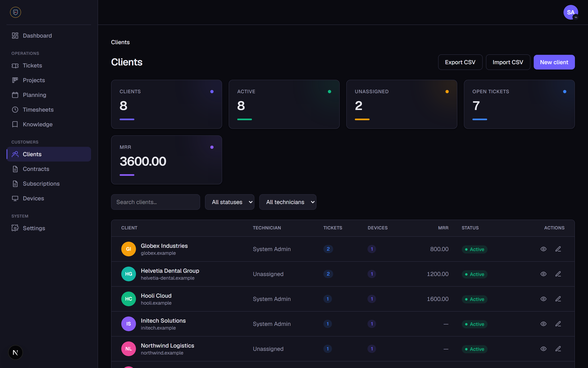Click the HC avatar for Hooli Cloud
Image resolution: width=588 pixels, height=368 pixels.
129,299
